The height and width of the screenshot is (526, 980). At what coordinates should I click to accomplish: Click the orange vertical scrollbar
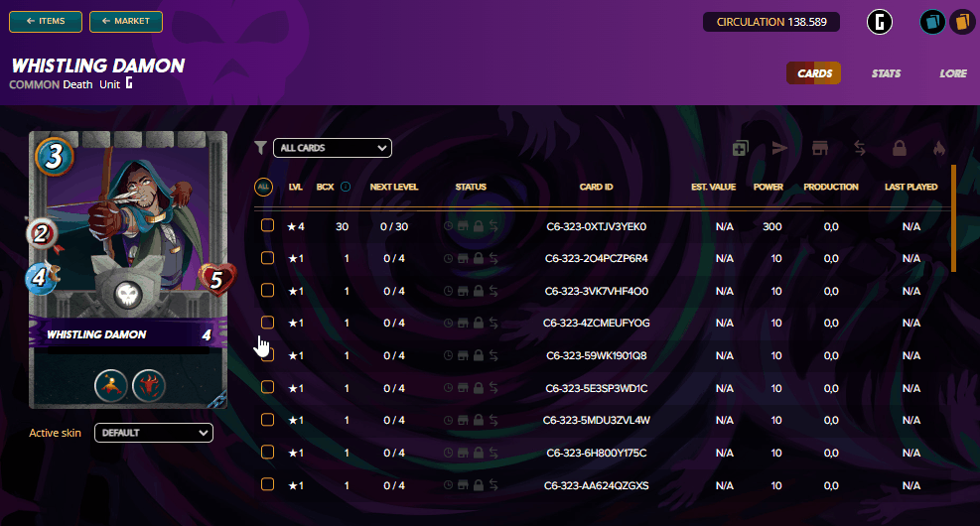pos(953,218)
